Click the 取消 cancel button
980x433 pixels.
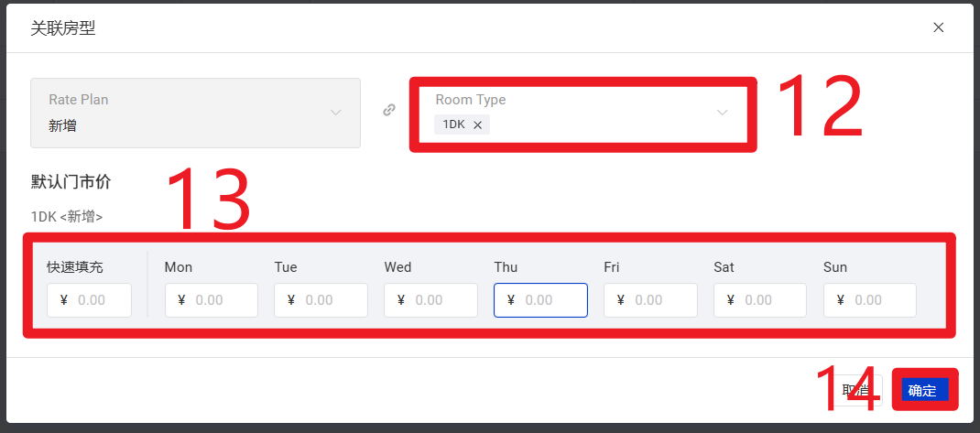point(857,390)
